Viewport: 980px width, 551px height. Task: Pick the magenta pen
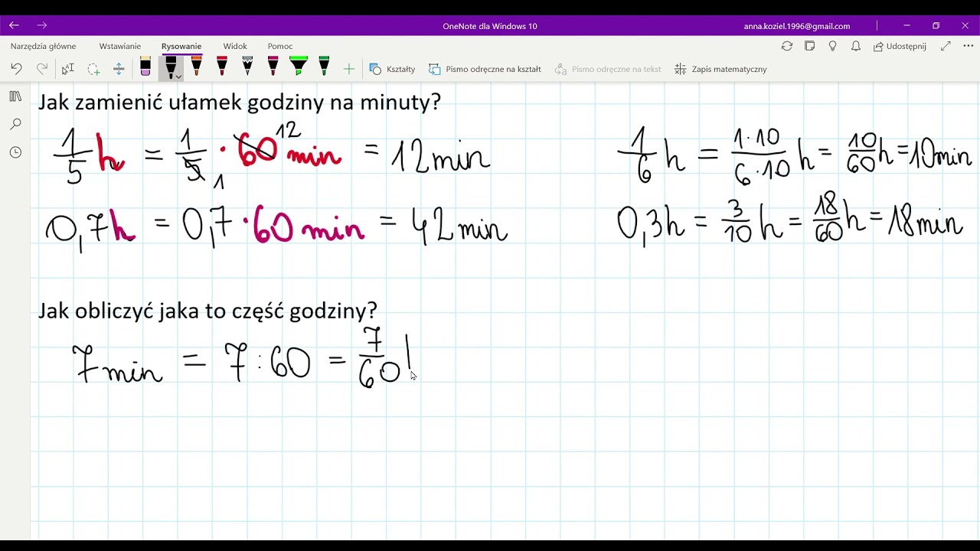pos(273,67)
